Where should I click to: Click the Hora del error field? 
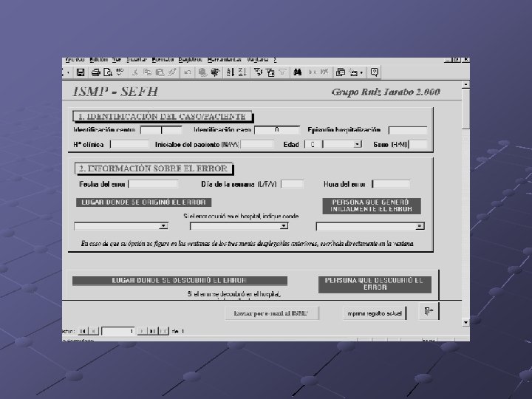click(x=391, y=184)
